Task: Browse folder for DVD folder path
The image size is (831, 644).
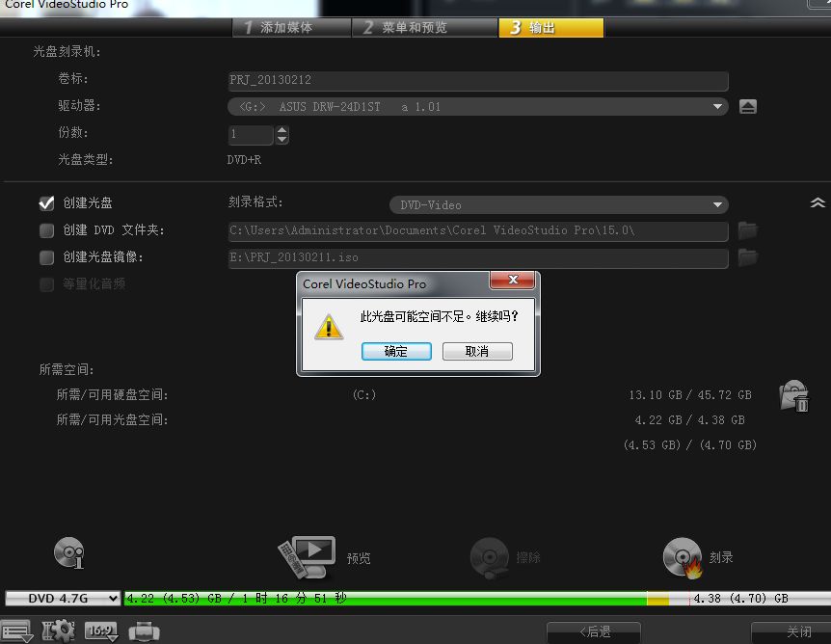Action: tap(748, 230)
